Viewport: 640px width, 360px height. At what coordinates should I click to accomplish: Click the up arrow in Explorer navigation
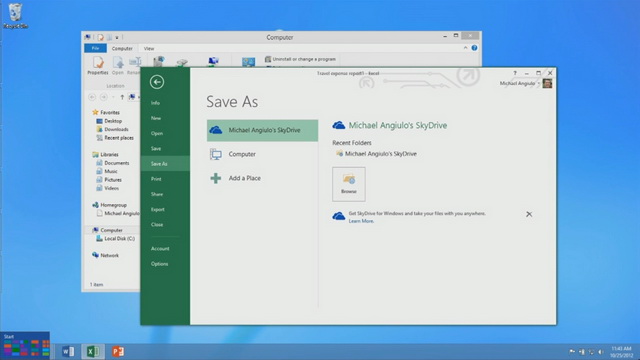click(x=122, y=97)
